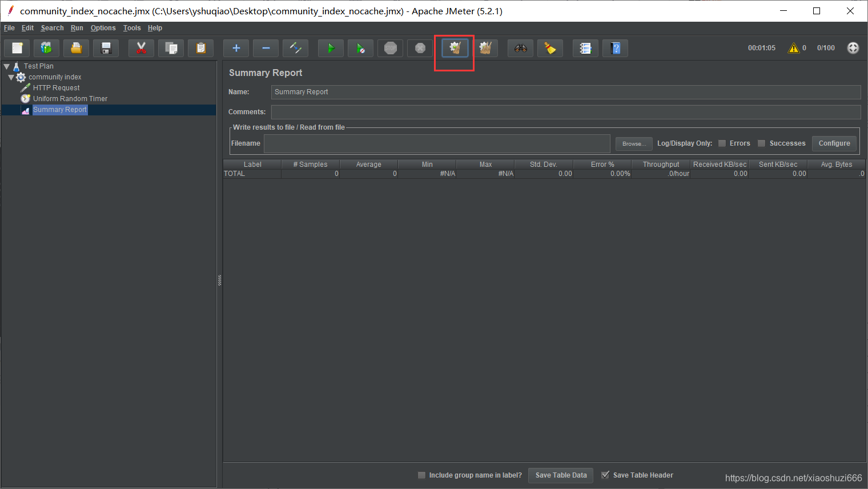This screenshot has width=868, height=489.
Task: Click Save Table Data button
Action: point(561,475)
